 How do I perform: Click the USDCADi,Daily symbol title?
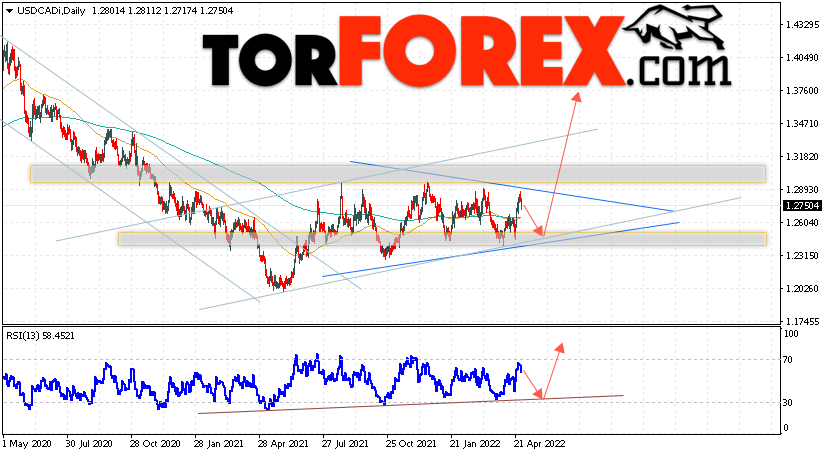pyautogui.click(x=51, y=11)
